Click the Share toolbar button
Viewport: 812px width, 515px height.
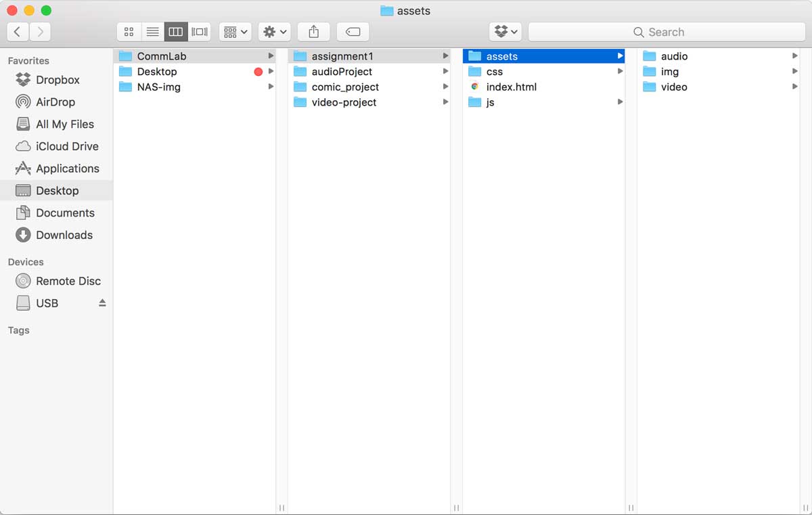click(313, 32)
